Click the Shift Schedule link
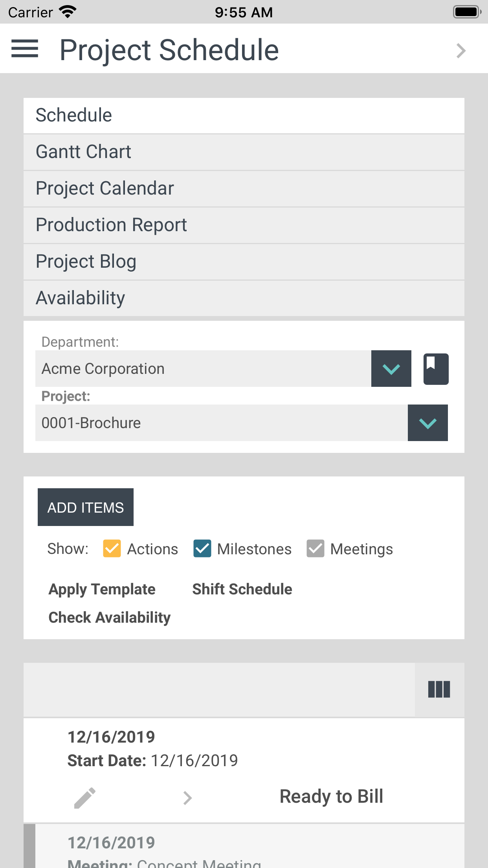 (242, 589)
